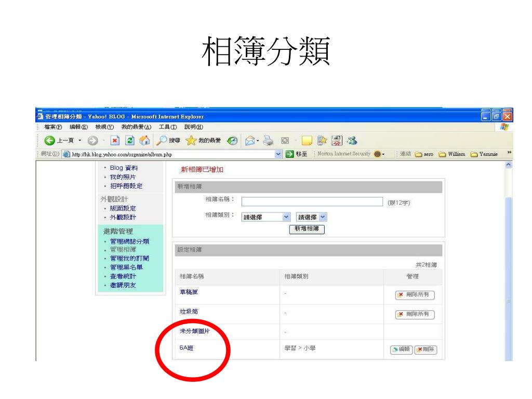Open 管理相簿 in sidebar

(123, 250)
